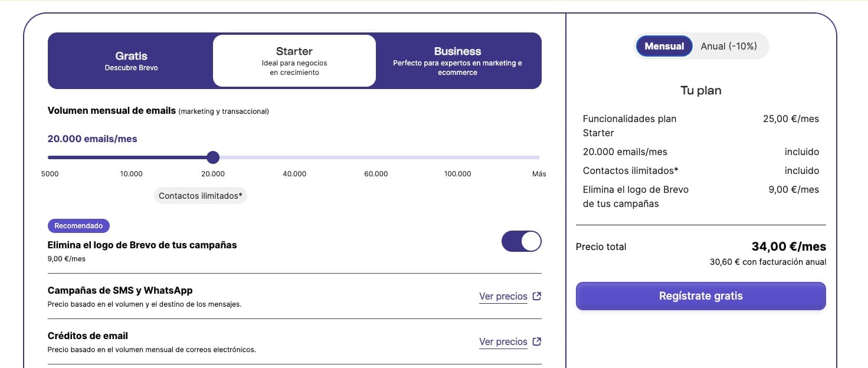The image size is (868, 368).
Task: Set slider to 5000 emails mark
Action: pos(50,157)
